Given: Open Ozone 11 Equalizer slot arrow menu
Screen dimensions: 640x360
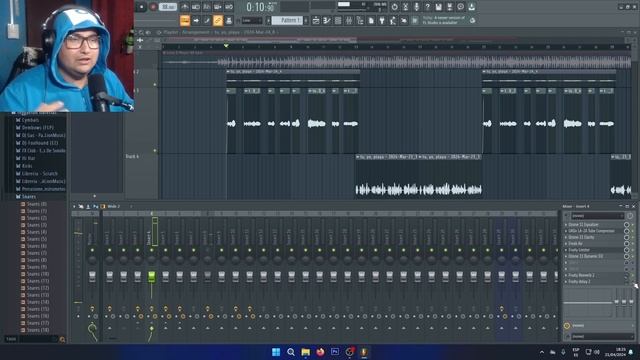Looking at the screenshot, I should (x=566, y=224).
